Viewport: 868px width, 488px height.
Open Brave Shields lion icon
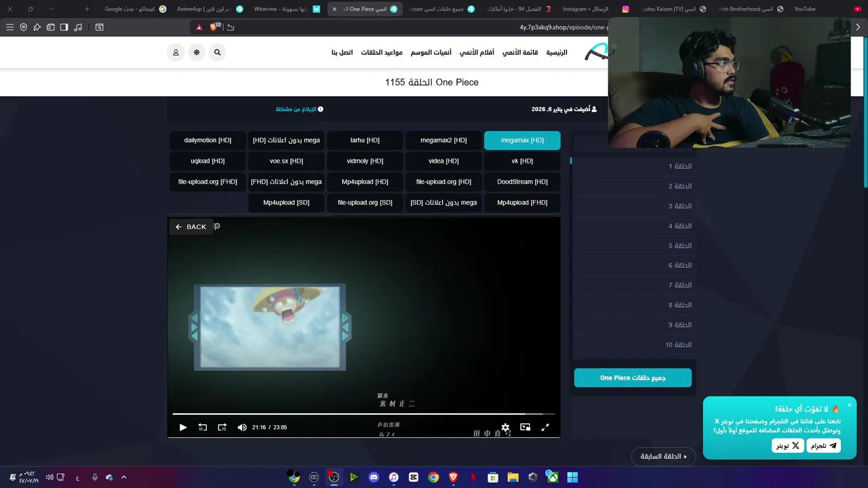[215, 27]
